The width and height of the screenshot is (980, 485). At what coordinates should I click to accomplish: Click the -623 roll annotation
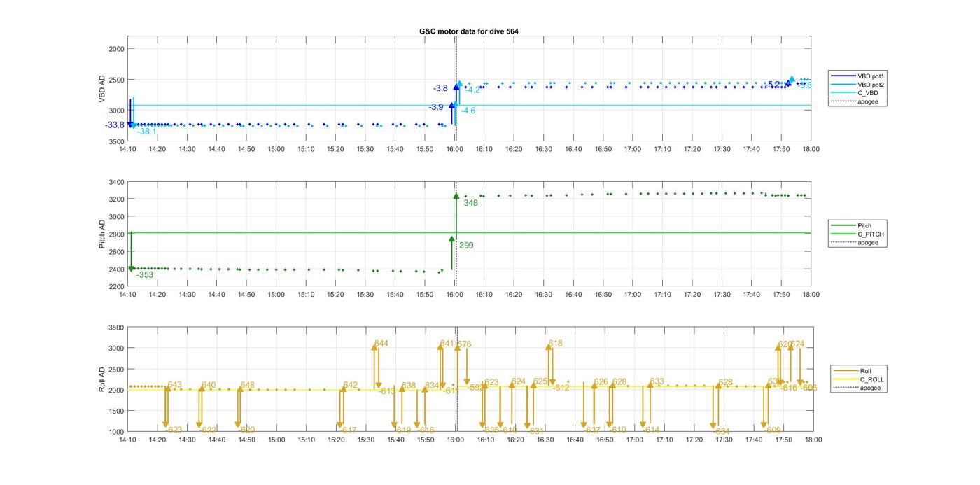[x=174, y=430]
